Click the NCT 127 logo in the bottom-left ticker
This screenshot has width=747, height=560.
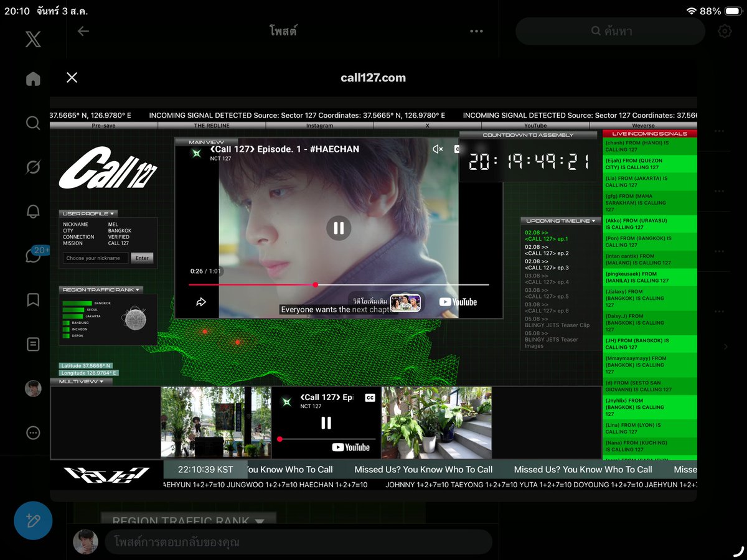[106, 475]
